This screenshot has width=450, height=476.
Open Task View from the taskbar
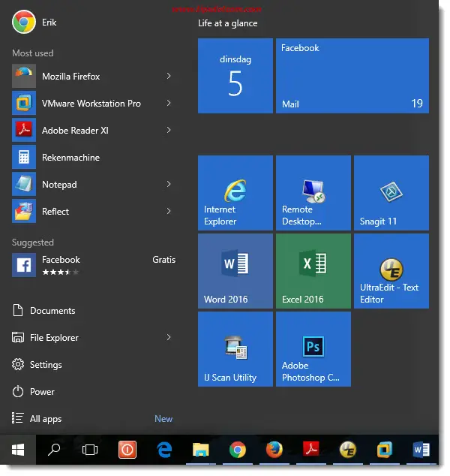pos(90,450)
